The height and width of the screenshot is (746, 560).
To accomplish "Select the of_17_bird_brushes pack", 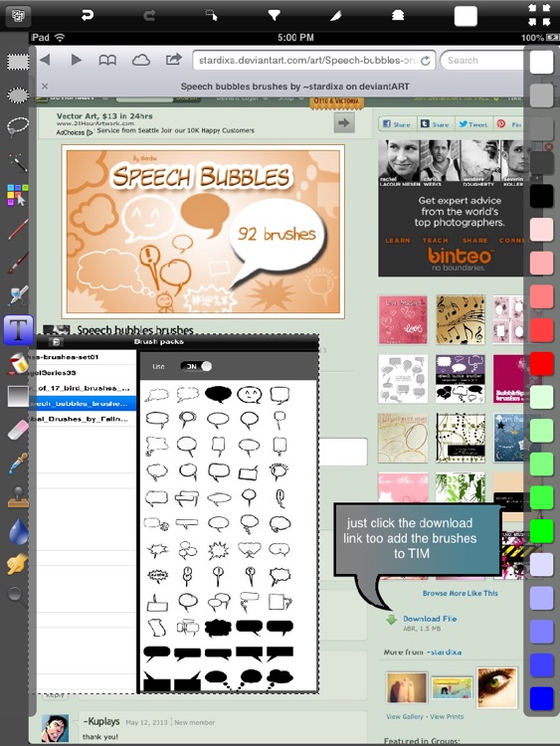I will point(83,388).
